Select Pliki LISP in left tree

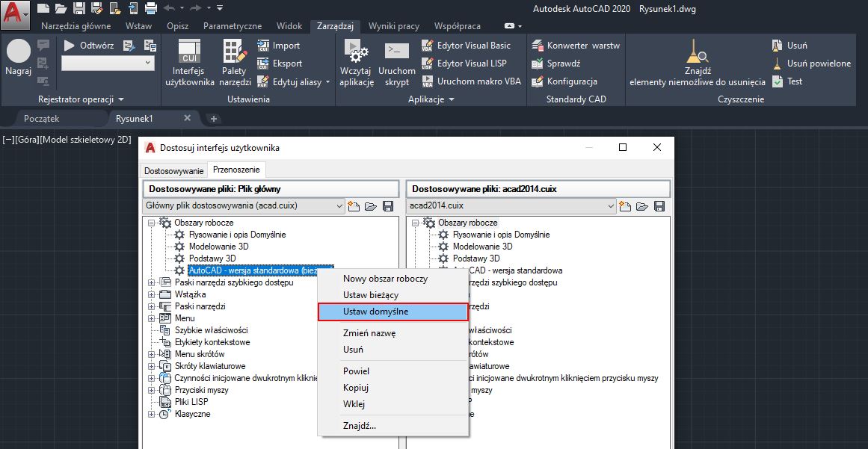[x=191, y=401]
